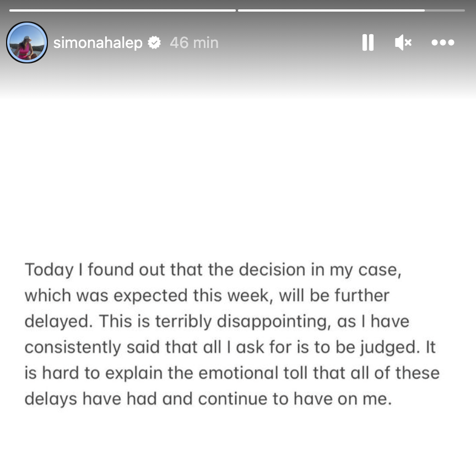Screen dimensions: 476x451
Task: Click the second story progress bar segment
Action: (331, 10)
